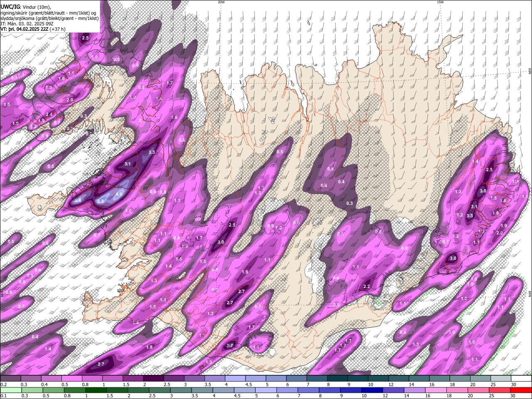Image resolution: width=532 pixels, height=399 pixels.
Task: Select the darkest green swatch between 1 and 1.5
Action: click(95, 390)
